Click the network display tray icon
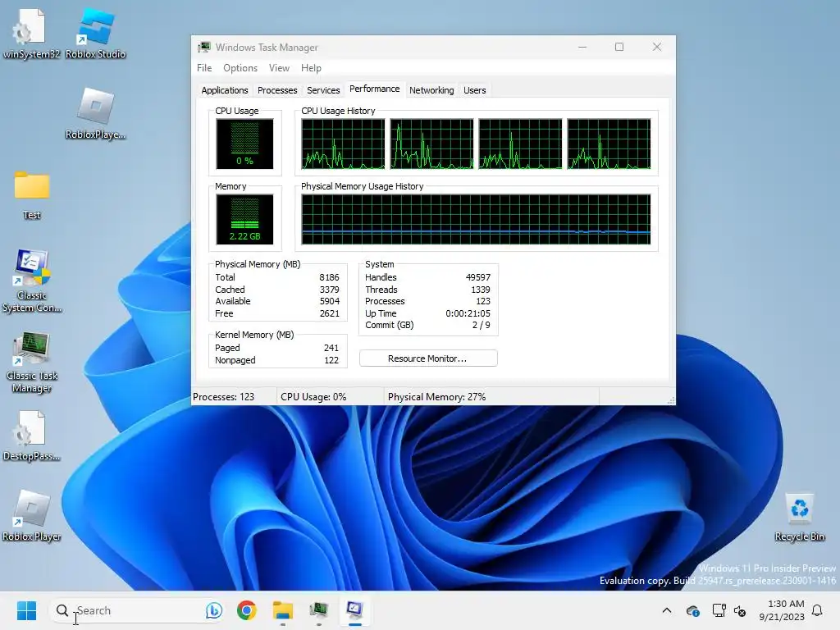This screenshot has height=630, width=840. [719, 610]
